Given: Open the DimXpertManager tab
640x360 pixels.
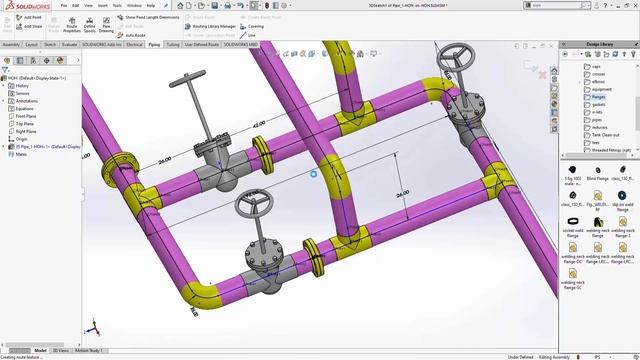Looking at the screenshot, I should (47, 60).
